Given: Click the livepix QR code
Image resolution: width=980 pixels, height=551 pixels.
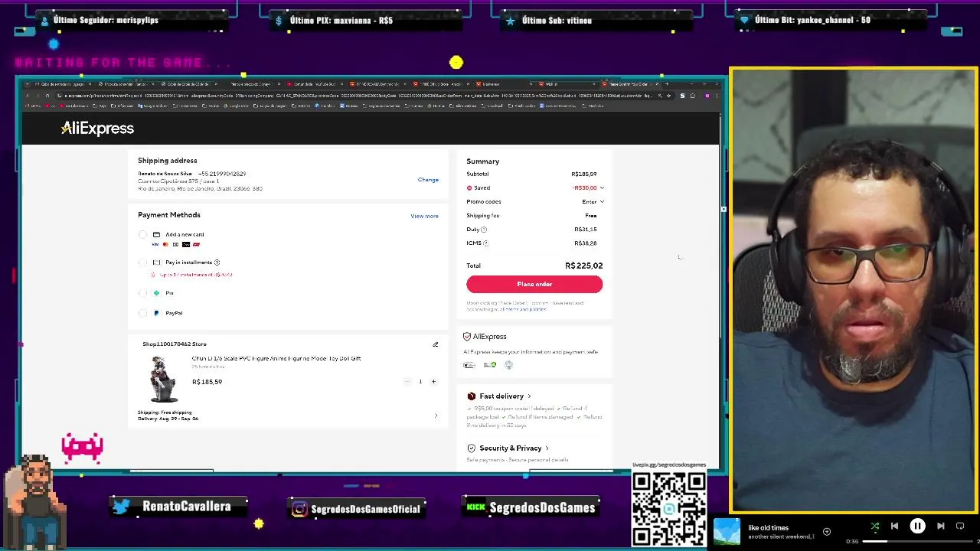Looking at the screenshot, I should [669, 508].
